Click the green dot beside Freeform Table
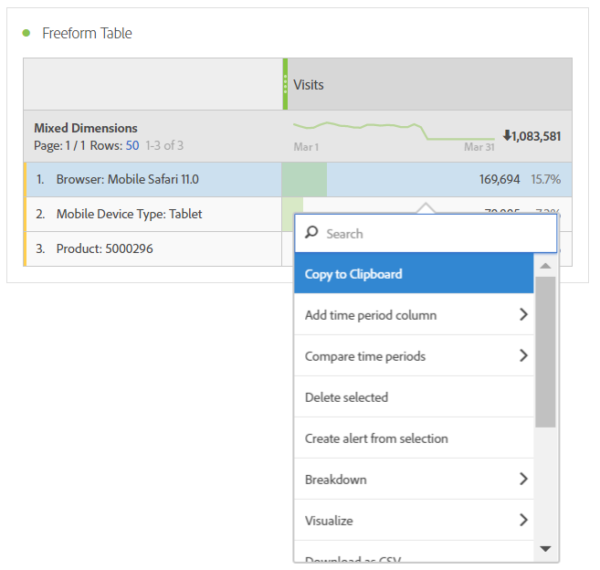 [x=26, y=33]
